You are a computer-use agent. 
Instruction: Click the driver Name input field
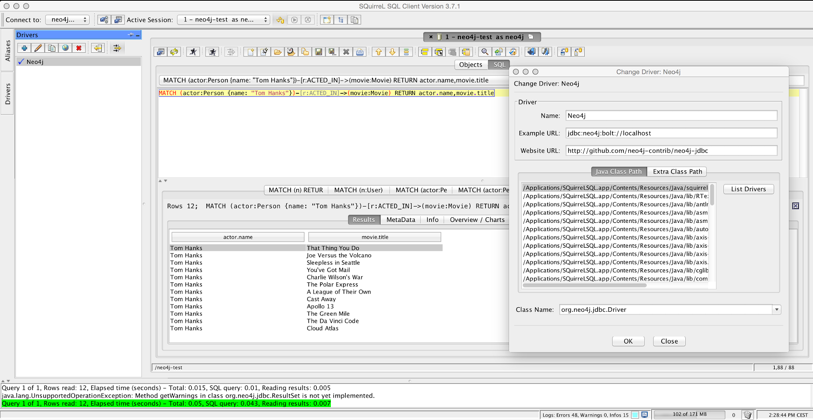pyautogui.click(x=671, y=116)
